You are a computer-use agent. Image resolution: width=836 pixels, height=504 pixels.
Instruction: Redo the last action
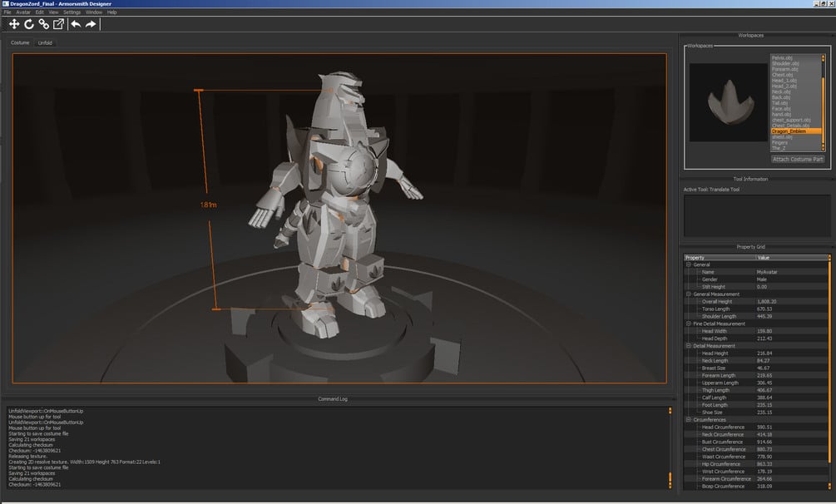click(91, 24)
